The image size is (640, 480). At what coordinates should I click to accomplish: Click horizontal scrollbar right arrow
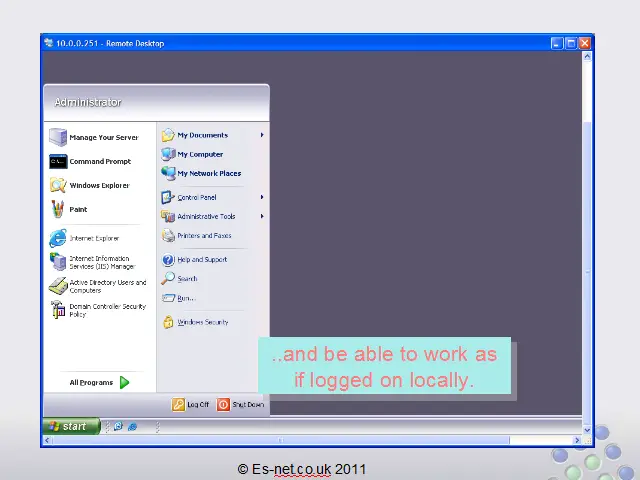577,440
